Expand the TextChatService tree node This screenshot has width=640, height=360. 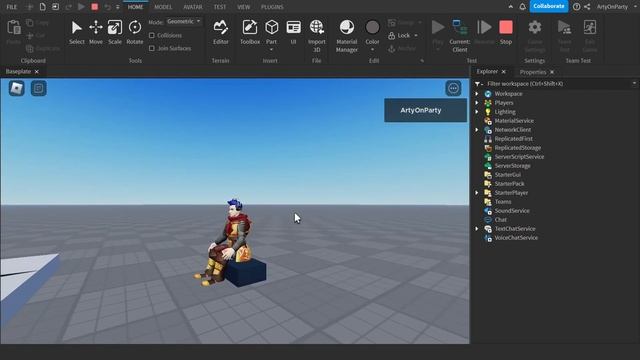coord(477,229)
